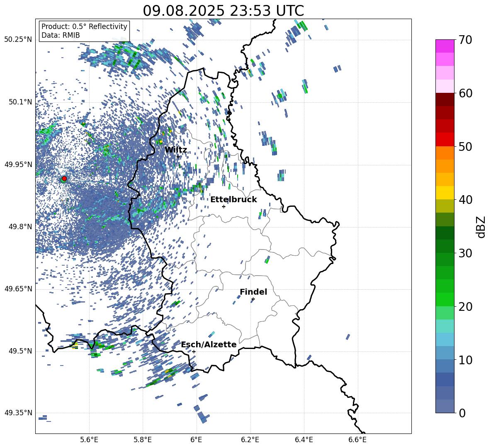This screenshot has width=491, height=448.
Task: Click the 50.1°N latitude label
Action: (x=20, y=102)
